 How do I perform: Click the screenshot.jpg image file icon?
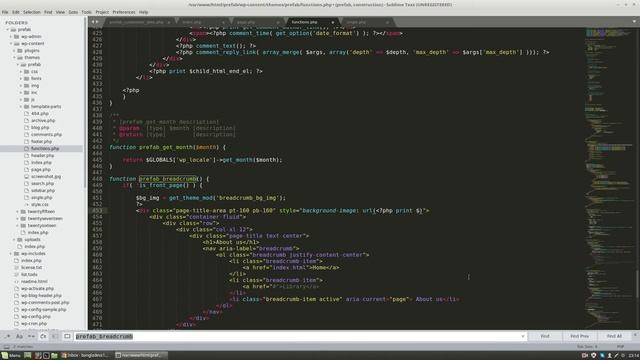pyautogui.click(x=27, y=177)
